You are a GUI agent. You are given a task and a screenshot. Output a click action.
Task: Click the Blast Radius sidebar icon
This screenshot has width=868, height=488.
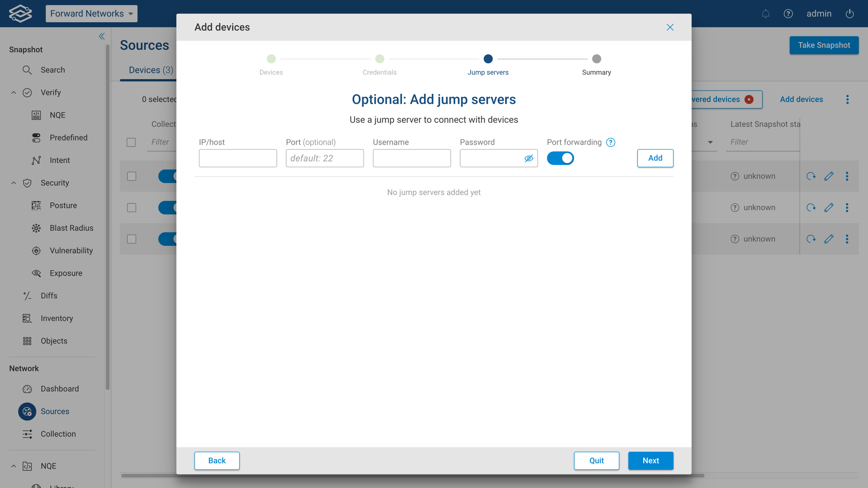[x=36, y=228]
